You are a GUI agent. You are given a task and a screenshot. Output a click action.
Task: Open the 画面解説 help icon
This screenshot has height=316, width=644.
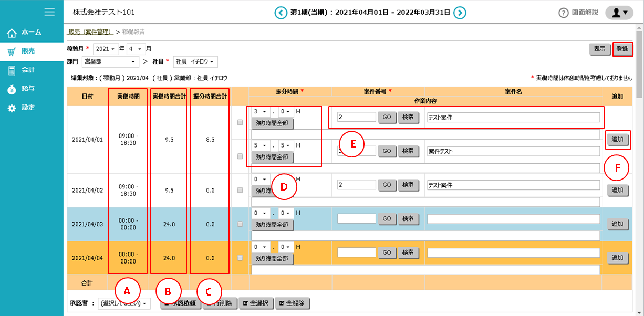pos(564,13)
